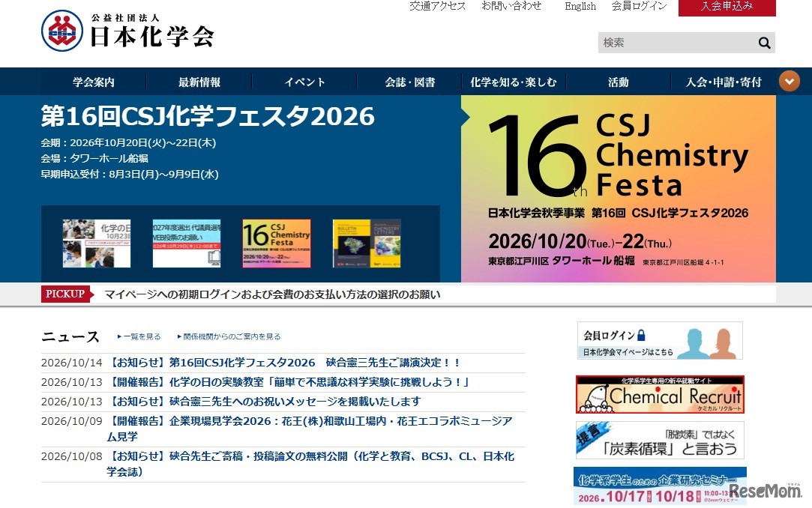Click the search magnifier icon
Image resolution: width=812 pixels, height=508 pixels.
pos(764,43)
